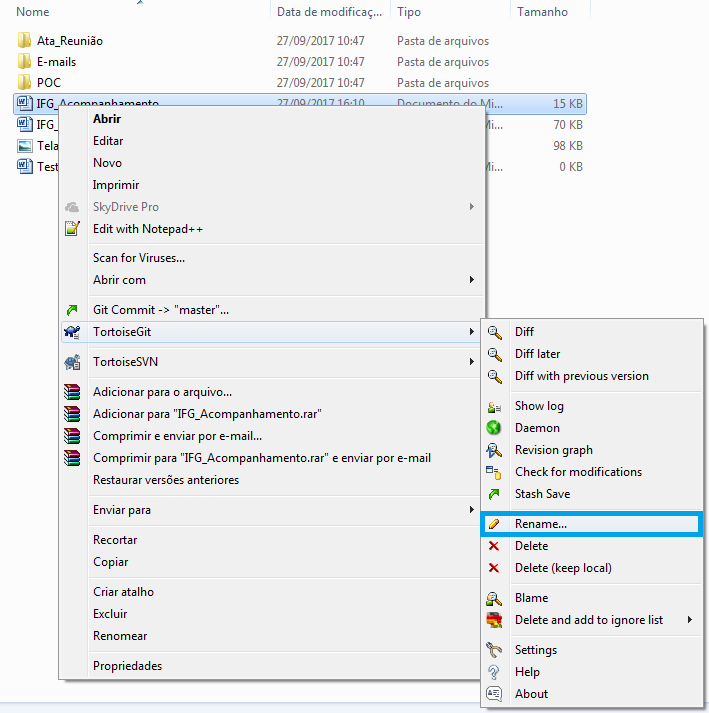This screenshot has height=713, width=709.
Task: Click the Blame icon in submenu
Action: 493,598
